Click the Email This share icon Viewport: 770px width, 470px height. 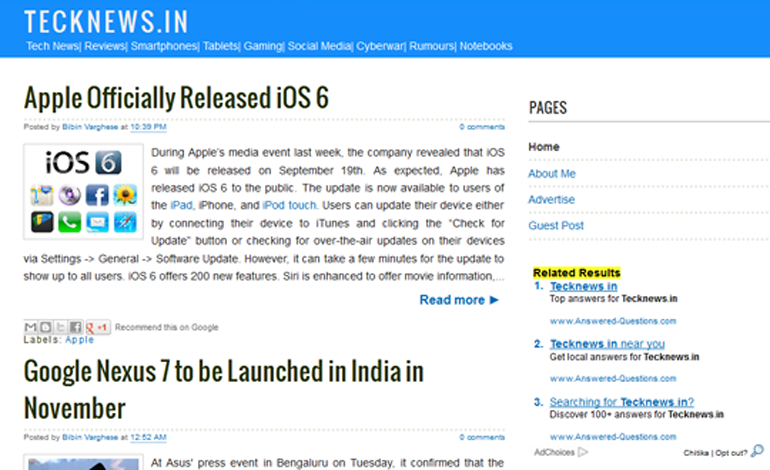(30, 327)
